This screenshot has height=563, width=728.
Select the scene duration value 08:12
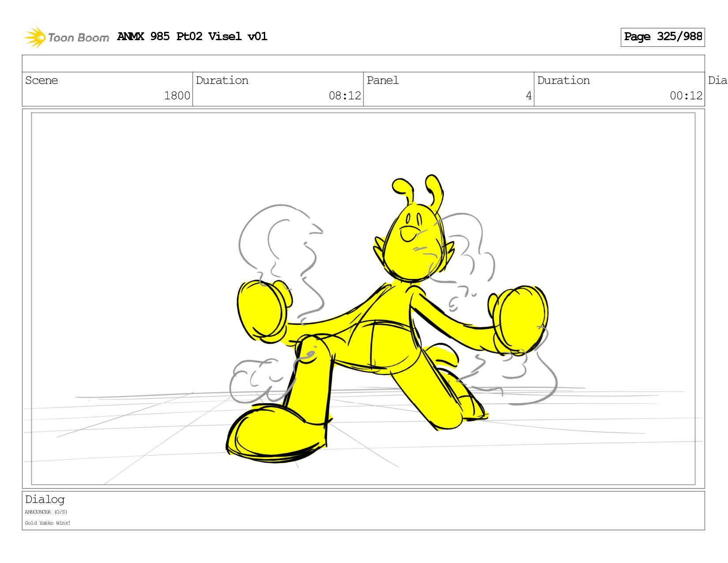(345, 96)
